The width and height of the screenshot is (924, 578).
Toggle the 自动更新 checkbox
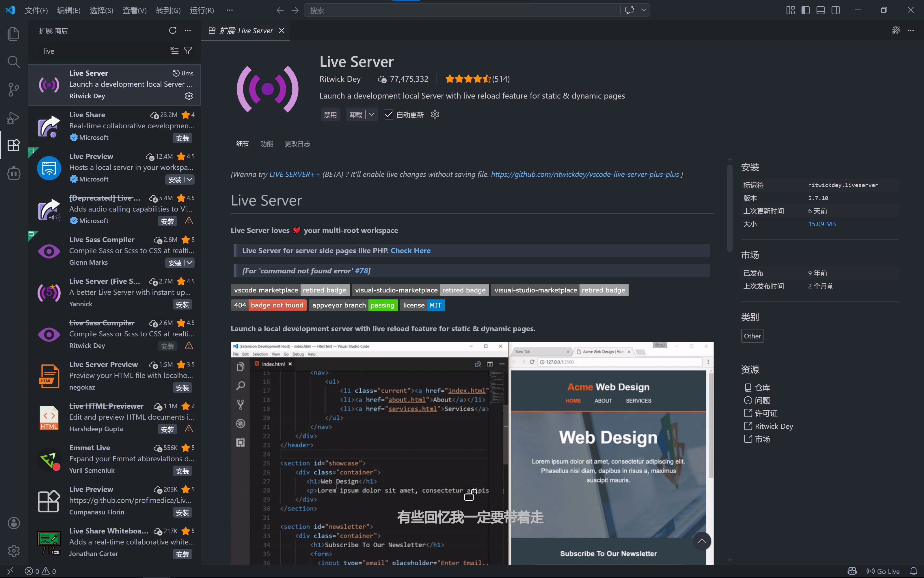(x=389, y=115)
